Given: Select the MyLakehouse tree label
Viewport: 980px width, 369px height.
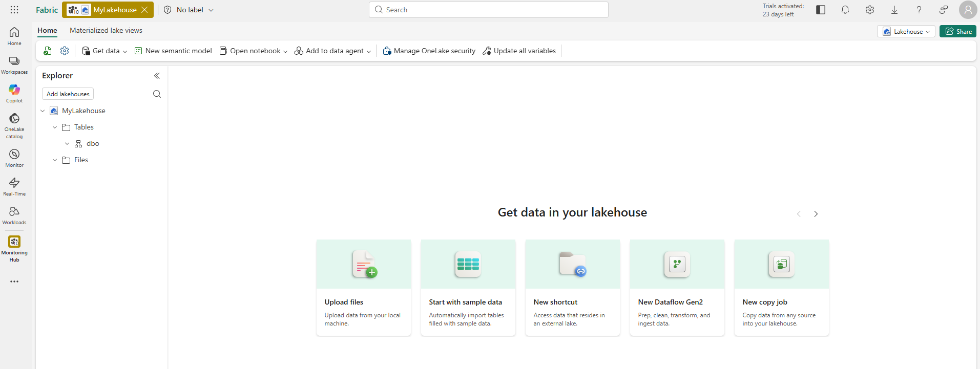Looking at the screenshot, I should pyautogui.click(x=84, y=111).
